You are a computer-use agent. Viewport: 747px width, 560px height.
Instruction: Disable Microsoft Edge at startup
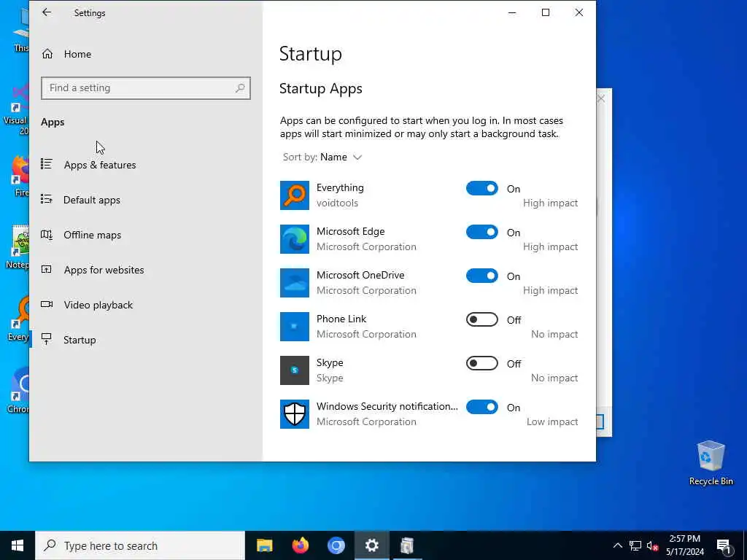pyautogui.click(x=481, y=233)
